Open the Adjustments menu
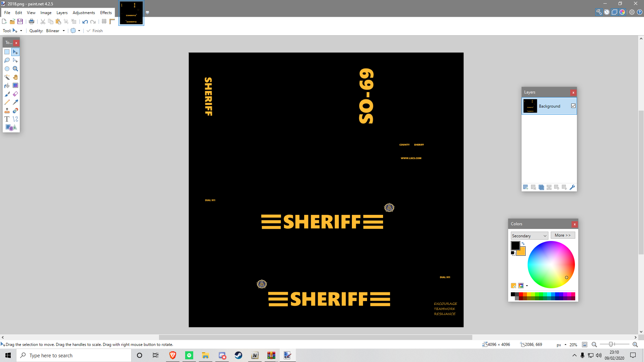The width and height of the screenshot is (644, 362). click(84, 13)
